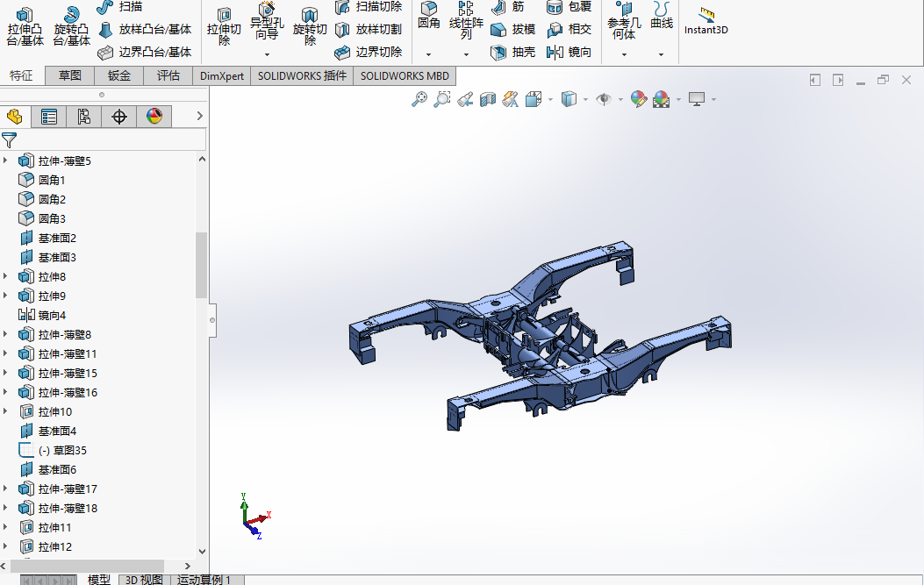924x585 pixels.
Task: Click the Shell (抽壳) tool
Action: (512, 53)
